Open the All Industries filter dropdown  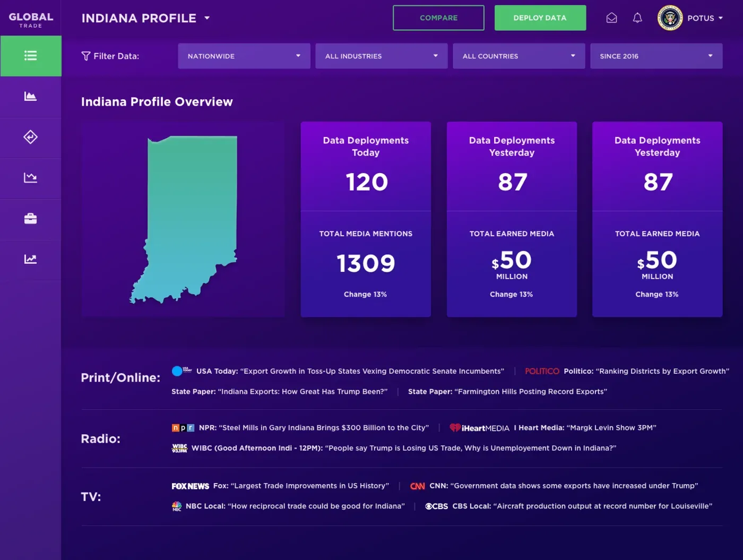tap(382, 56)
